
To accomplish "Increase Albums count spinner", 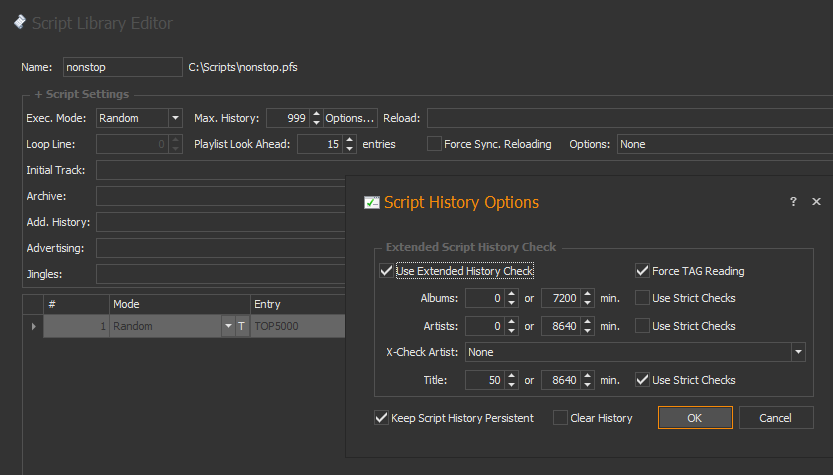I will pos(511,294).
